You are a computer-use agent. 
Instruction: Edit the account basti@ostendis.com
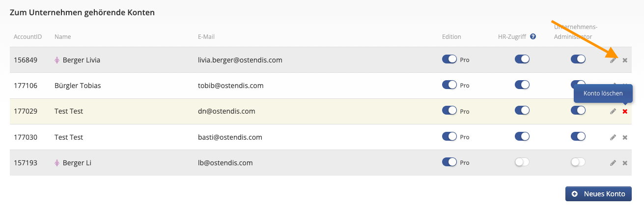613,137
